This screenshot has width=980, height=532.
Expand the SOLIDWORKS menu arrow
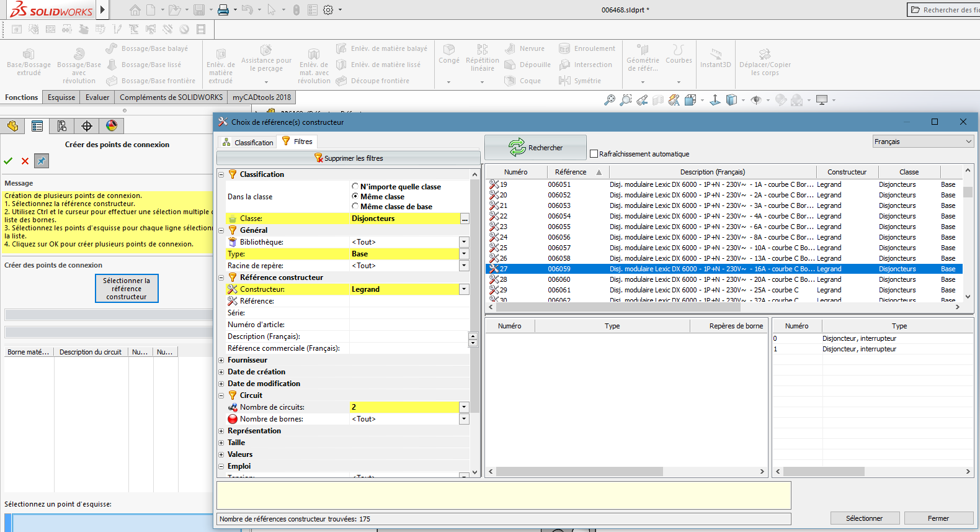102,10
